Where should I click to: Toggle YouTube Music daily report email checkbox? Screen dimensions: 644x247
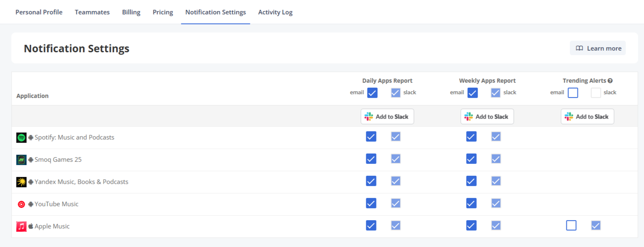tap(371, 203)
